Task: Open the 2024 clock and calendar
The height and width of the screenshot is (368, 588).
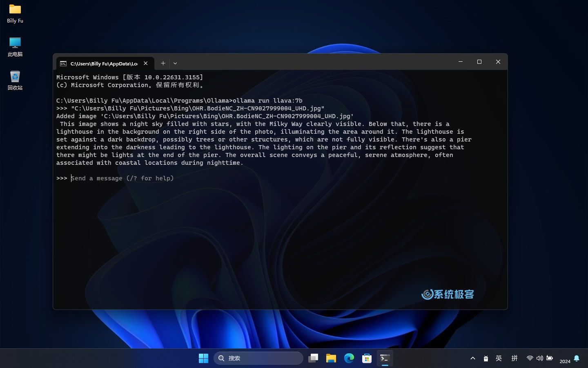Action: 565,361
